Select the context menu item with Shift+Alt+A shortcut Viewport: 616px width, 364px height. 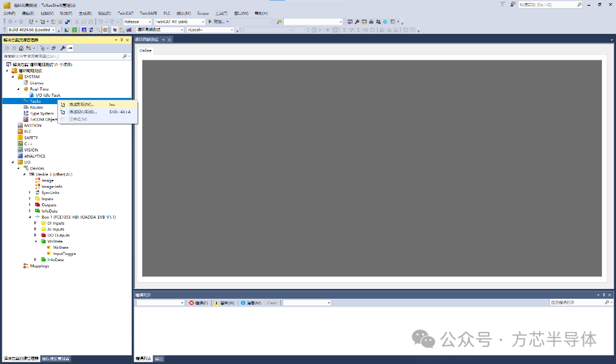coord(98,112)
